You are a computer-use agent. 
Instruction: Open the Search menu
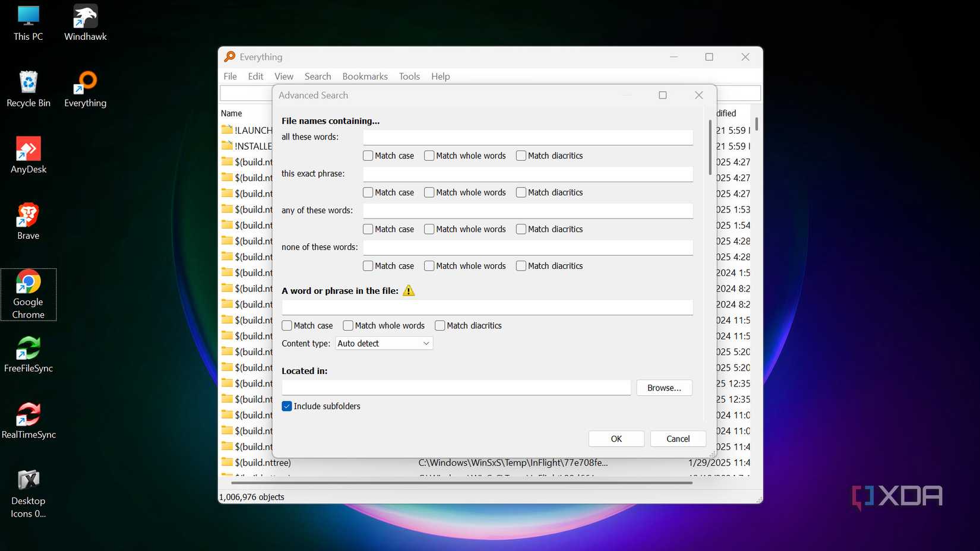318,76
